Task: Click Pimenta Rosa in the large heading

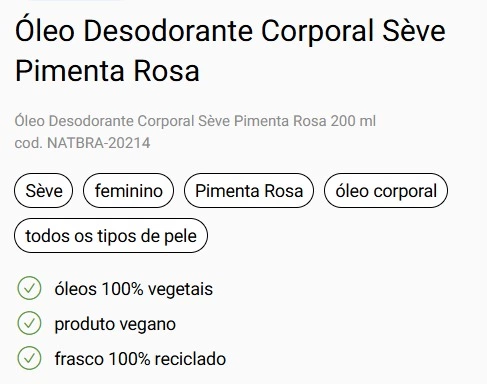Action: 107,71
